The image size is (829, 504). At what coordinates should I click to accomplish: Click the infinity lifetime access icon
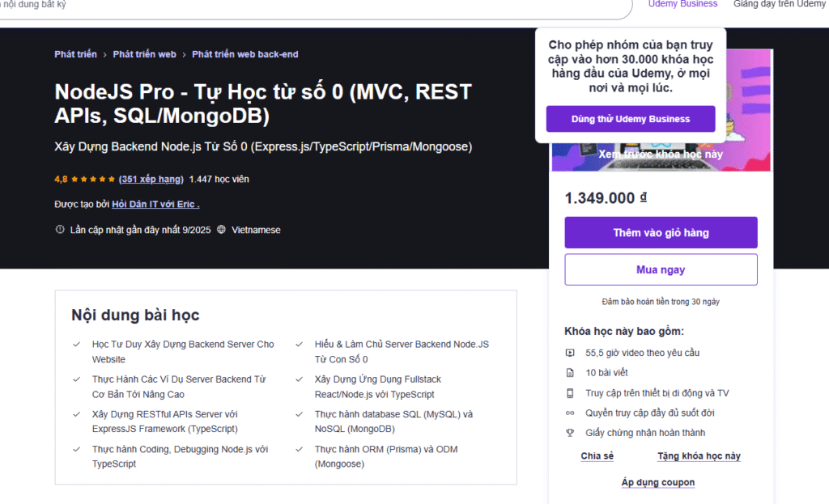570,413
